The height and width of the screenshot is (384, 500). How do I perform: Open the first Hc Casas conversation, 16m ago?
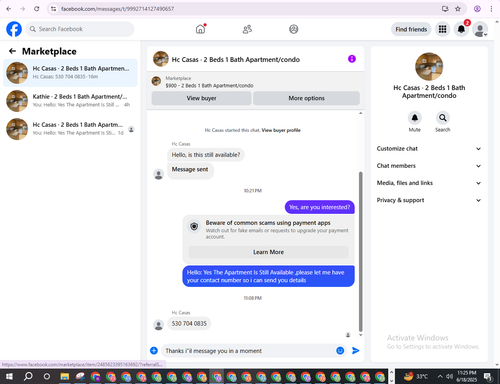tap(70, 73)
